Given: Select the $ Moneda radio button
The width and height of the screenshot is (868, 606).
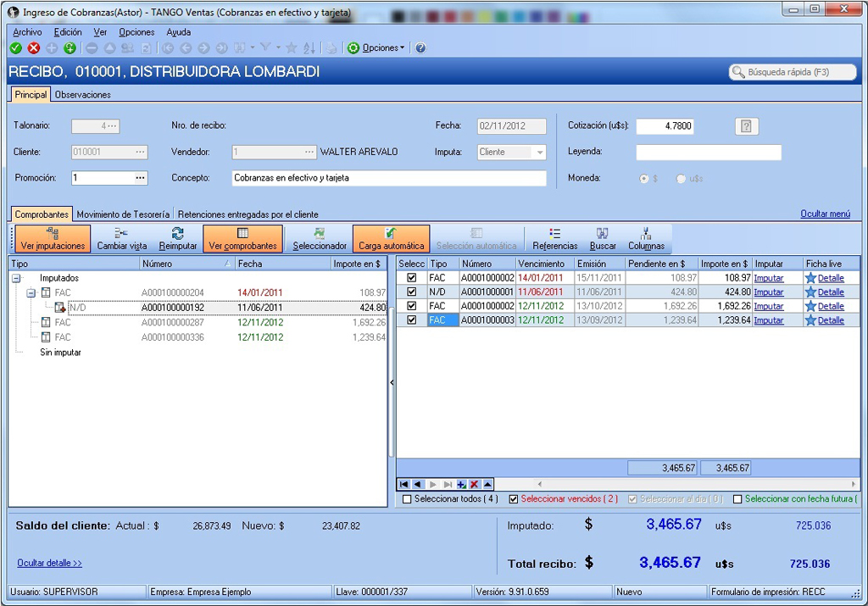Looking at the screenshot, I should [644, 179].
